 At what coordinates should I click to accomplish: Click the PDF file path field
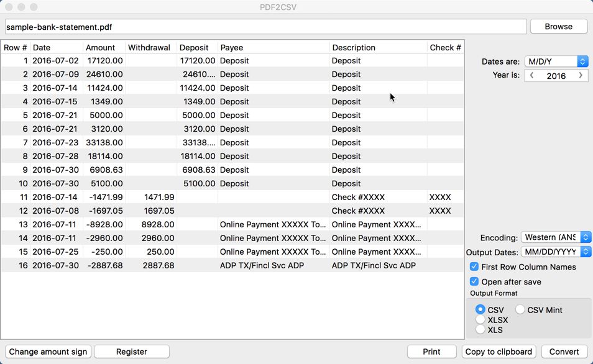[x=265, y=27]
